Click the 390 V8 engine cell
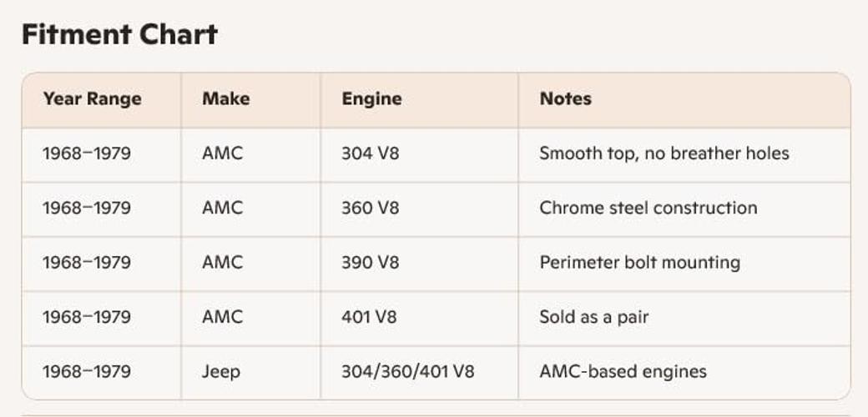The height and width of the screenshot is (417, 868). [370, 262]
